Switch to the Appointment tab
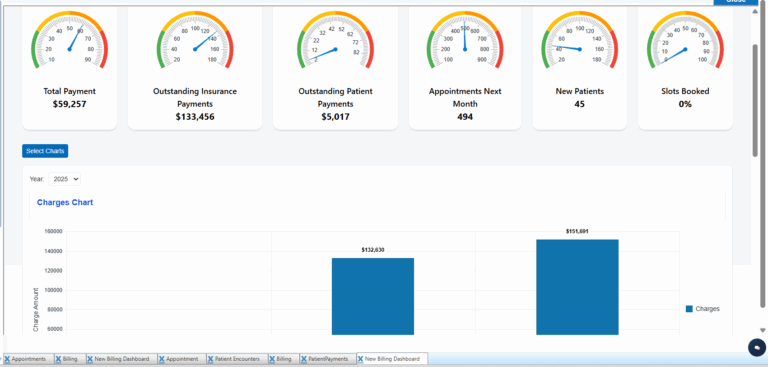768x367 pixels. point(182,359)
